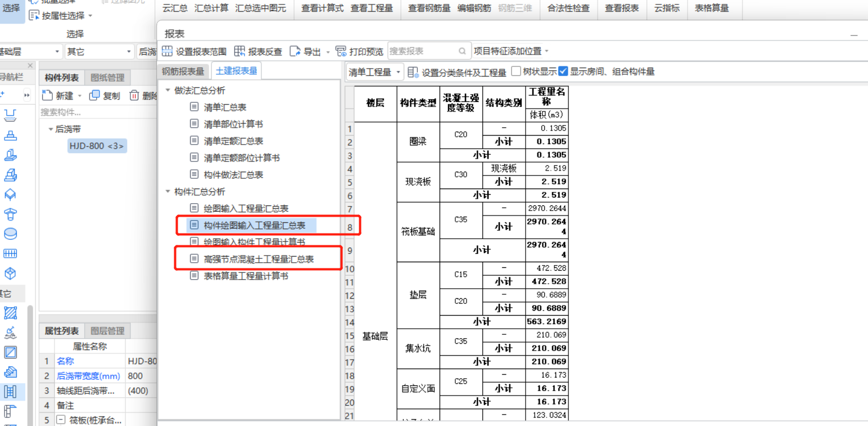Select the 构件列表 tab

click(x=62, y=78)
